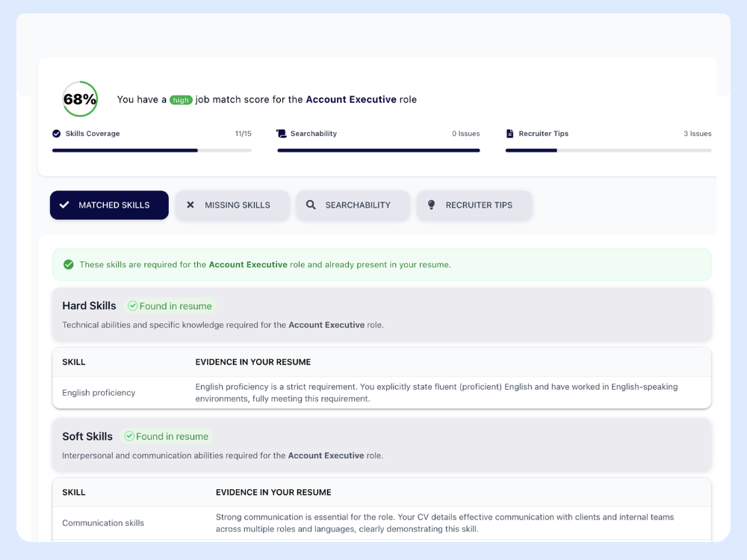Click the 3 Issues recruiter tips count
The height and width of the screenshot is (560, 747).
[x=698, y=134]
